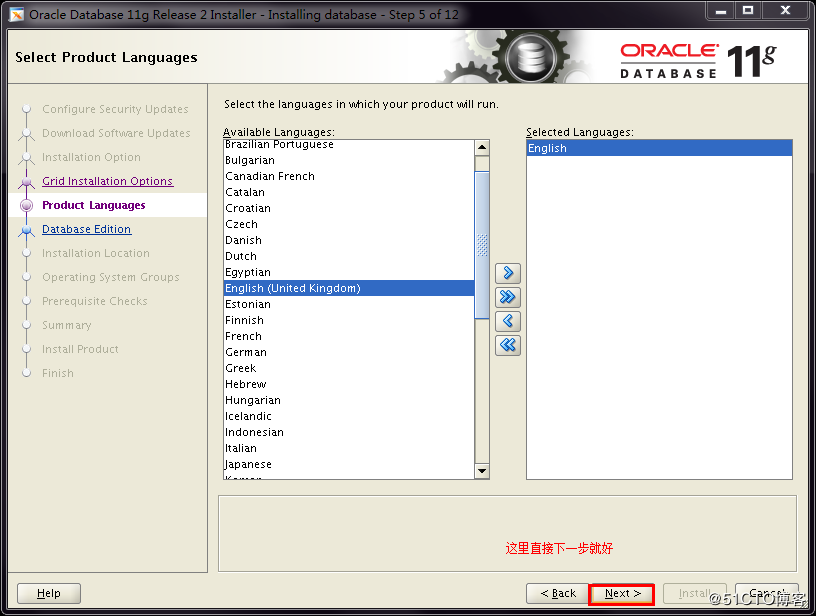This screenshot has width=816, height=616.
Task: Select Egyptian language
Action: (349, 272)
